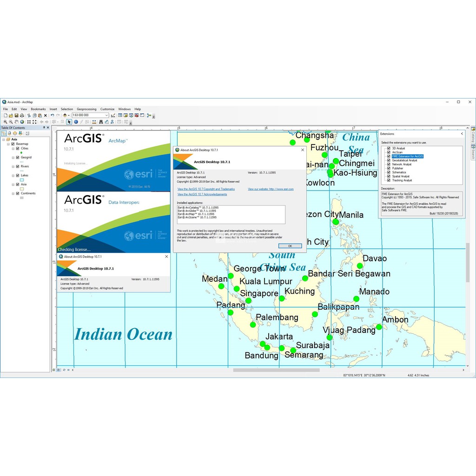Select the Zoom In magnifier tool

(5, 122)
